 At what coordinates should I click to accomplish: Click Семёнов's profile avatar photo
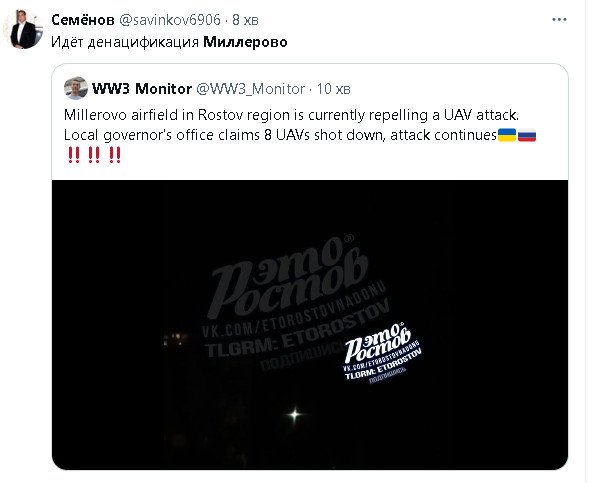(24, 29)
